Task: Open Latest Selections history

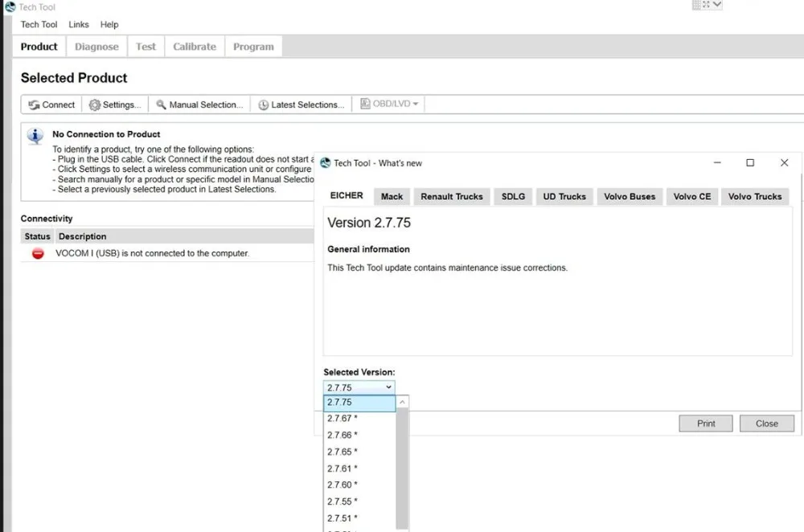Action: coord(301,104)
